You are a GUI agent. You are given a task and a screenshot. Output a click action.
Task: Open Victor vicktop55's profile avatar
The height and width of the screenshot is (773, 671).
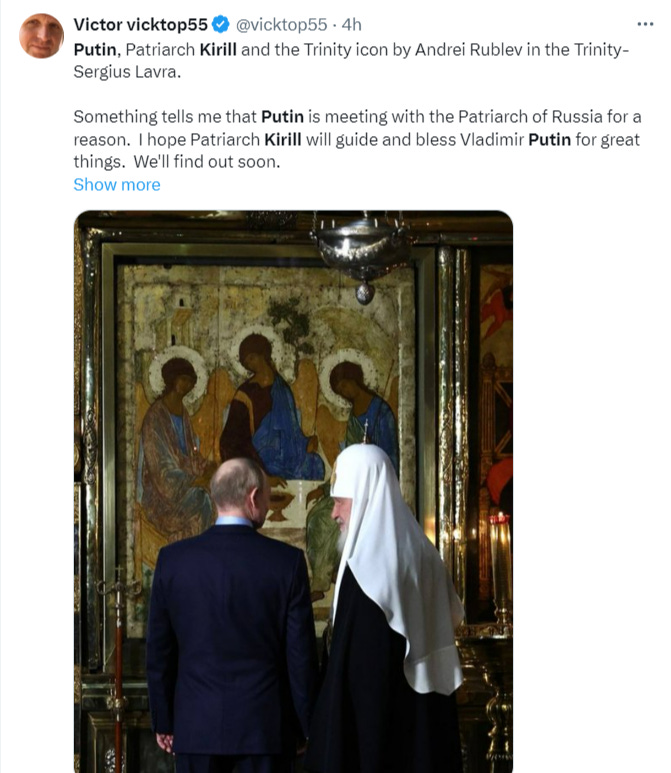[41, 35]
